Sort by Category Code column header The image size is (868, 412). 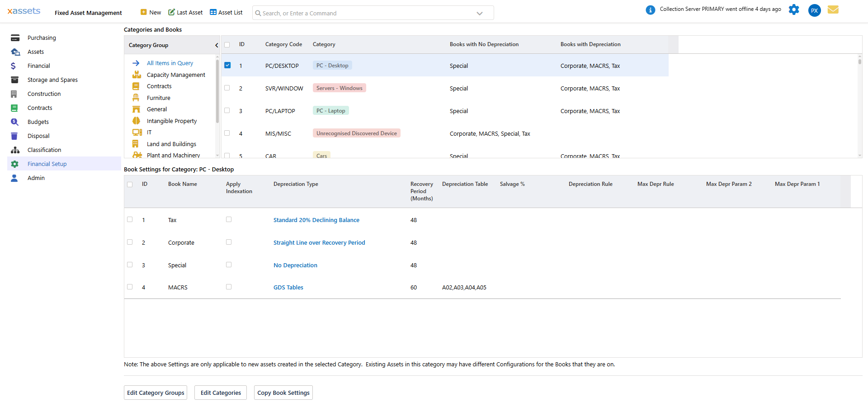point(283,44)
